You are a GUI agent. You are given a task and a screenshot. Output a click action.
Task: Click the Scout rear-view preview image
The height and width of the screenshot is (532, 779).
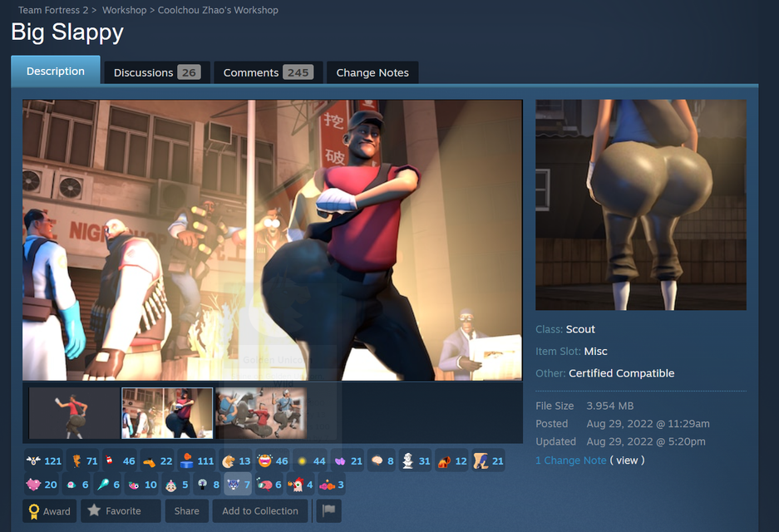641,204
